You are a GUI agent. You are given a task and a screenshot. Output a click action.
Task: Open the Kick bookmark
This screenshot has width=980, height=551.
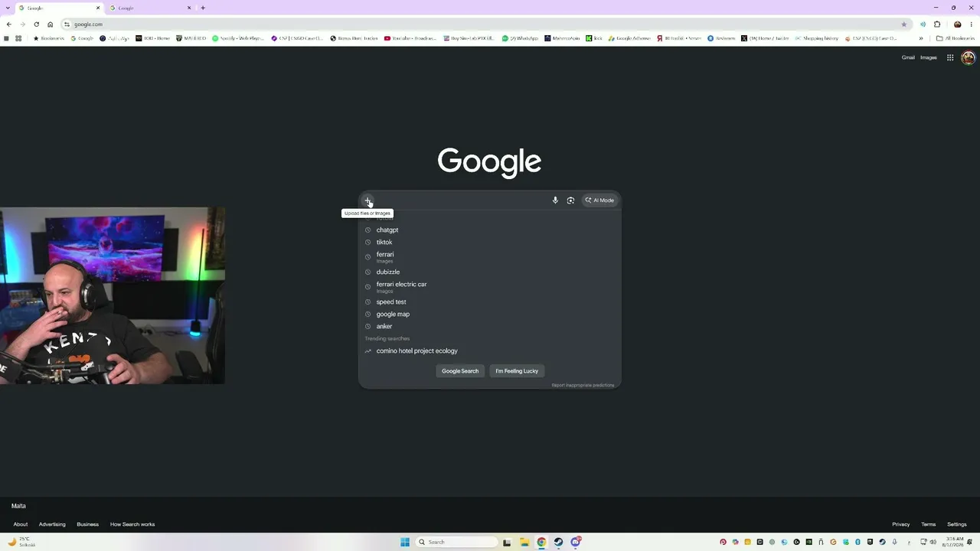[x=594, y=38]
